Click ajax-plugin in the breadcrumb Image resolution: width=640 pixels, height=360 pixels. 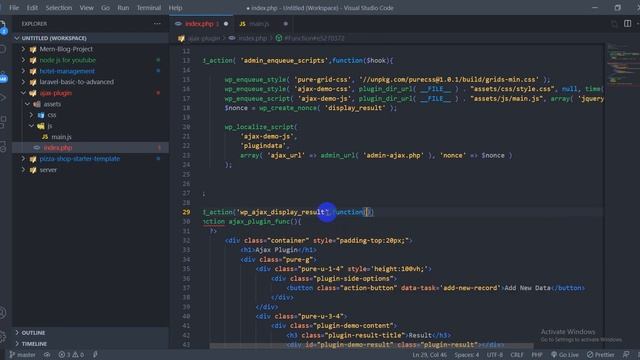(x=204, y=38)
